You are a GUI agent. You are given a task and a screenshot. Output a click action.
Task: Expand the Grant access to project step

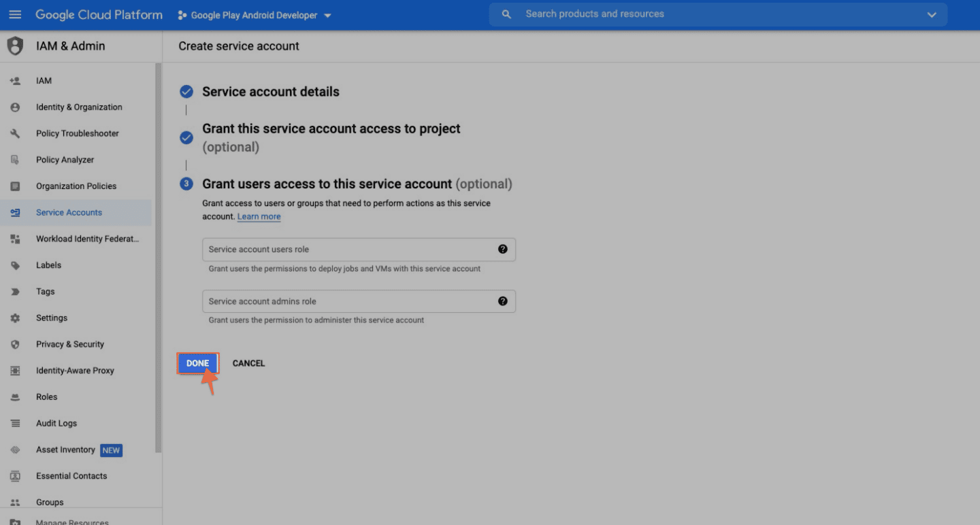331,129
